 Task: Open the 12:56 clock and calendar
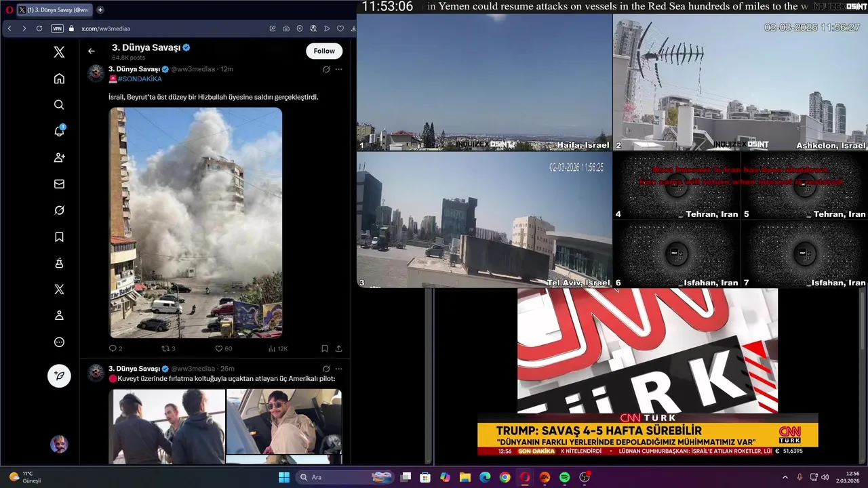848,477
